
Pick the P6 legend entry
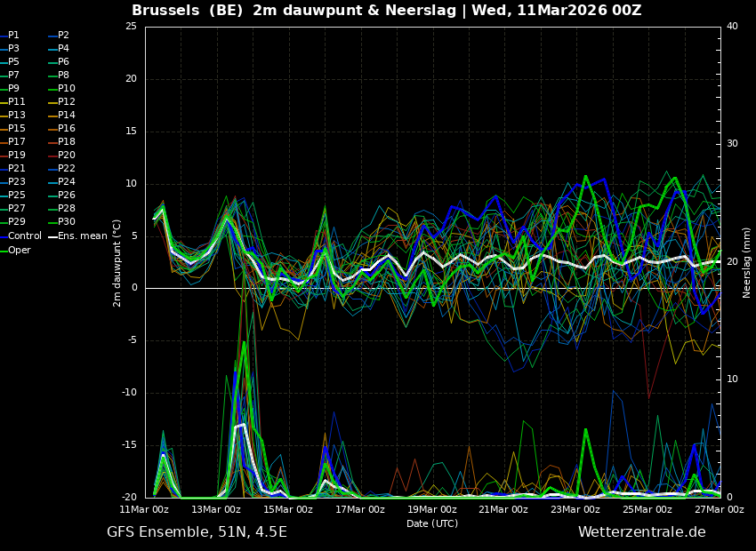point(59,61)
